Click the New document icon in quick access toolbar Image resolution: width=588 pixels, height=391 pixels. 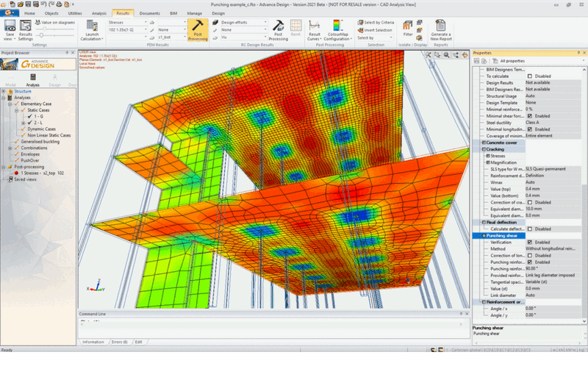tap(12, 4)
